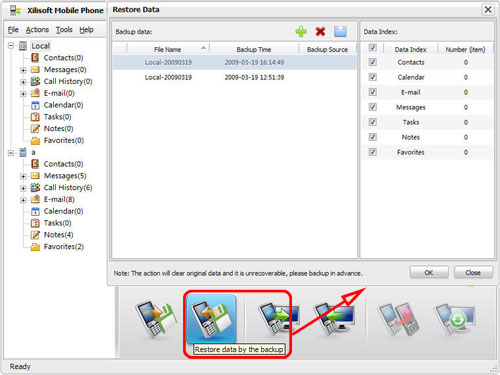Uncheck the Tasks data index checkbox
Viewport: 500px width, 375px height.
(x=373, y=122)
